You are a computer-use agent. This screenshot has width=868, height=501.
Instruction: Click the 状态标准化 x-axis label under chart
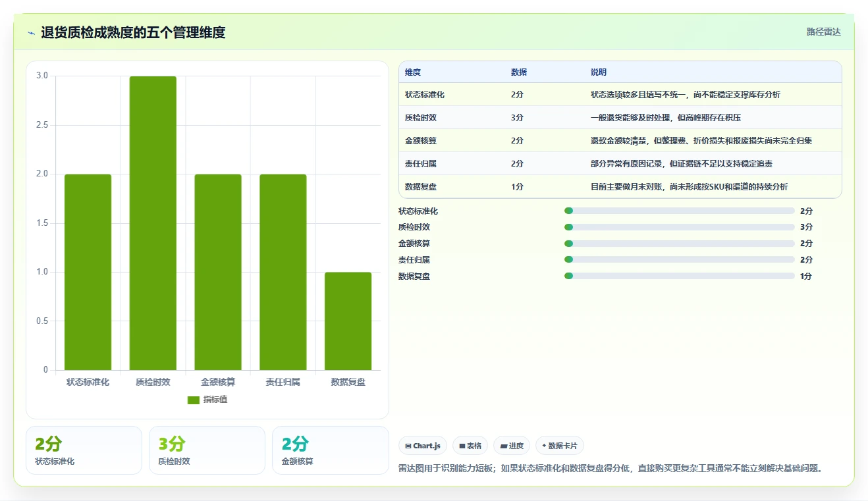[x=88, y=382]
